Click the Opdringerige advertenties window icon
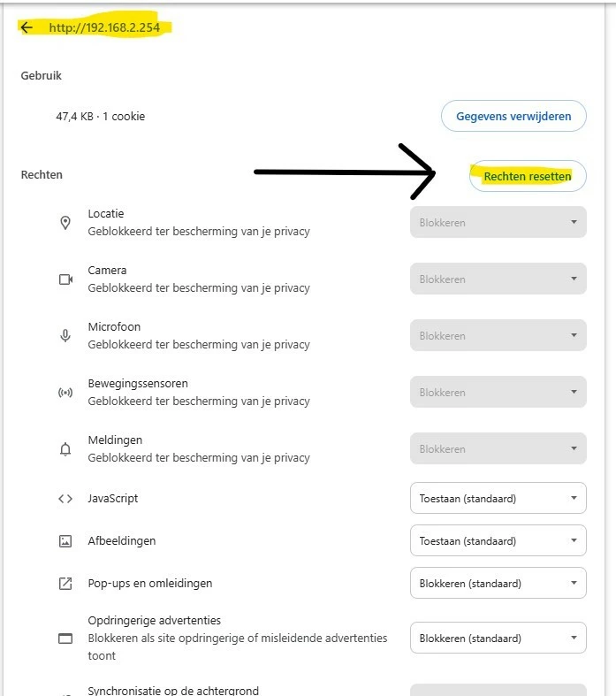 (65, 639)
